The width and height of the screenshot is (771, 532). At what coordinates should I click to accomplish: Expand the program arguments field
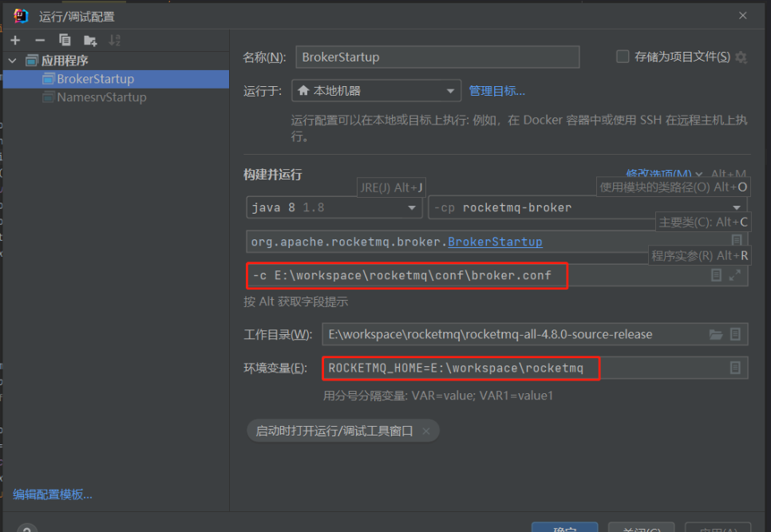[x=734, y=276]
